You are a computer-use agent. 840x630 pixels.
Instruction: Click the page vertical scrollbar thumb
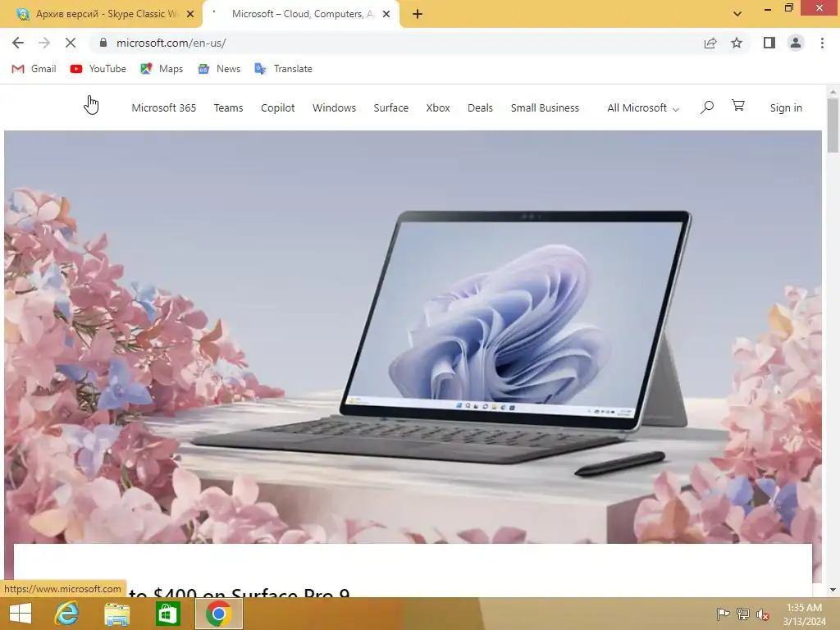tap(833, 126)
